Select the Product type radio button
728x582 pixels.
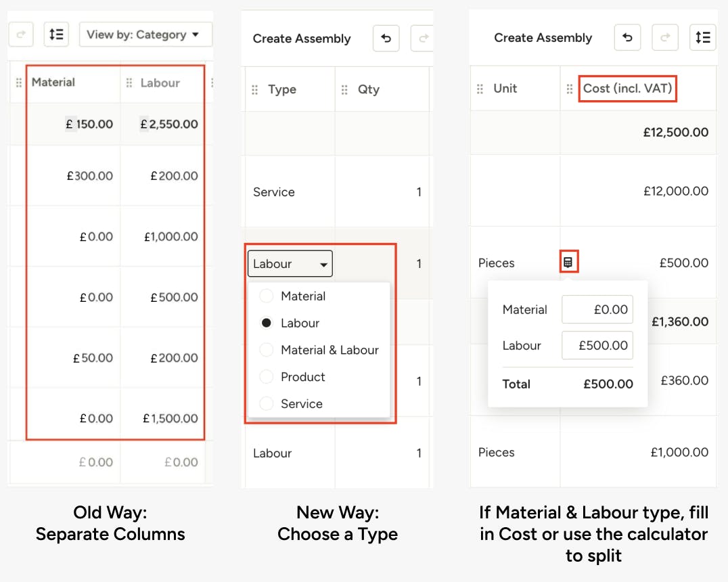click(266, 377)
